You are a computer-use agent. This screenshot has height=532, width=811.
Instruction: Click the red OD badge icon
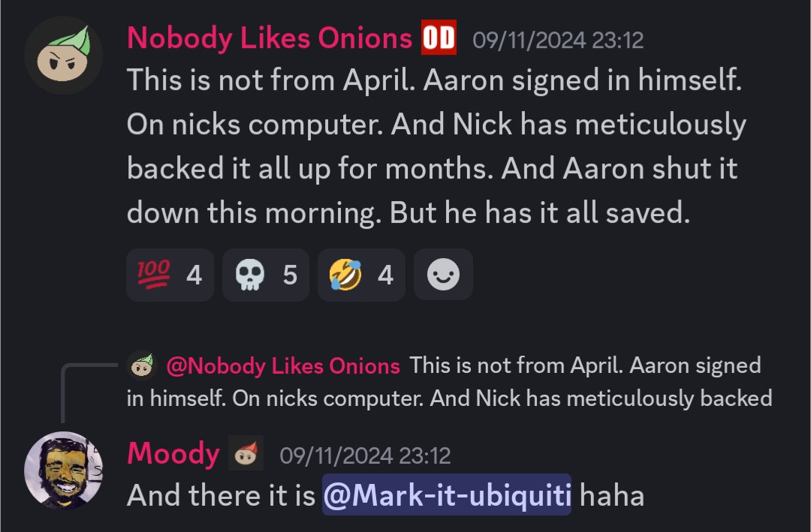(x=439, y=38)
